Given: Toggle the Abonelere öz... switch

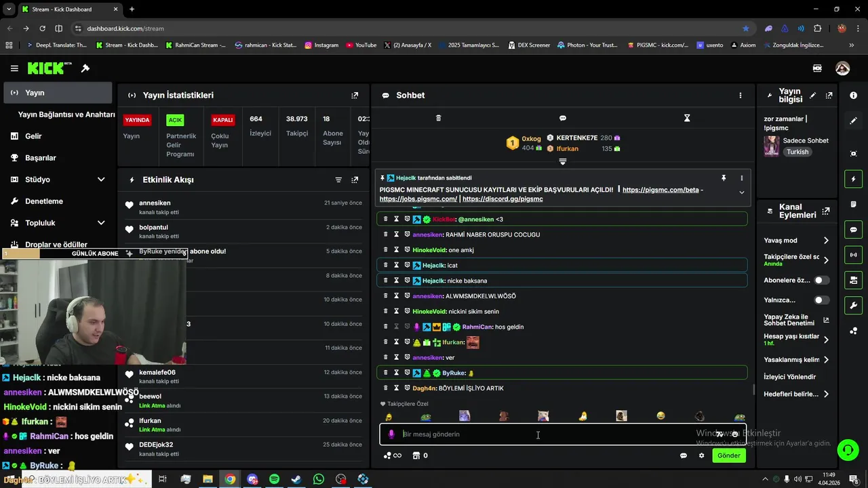Looking at the screenshot, I should click(821, 280).
